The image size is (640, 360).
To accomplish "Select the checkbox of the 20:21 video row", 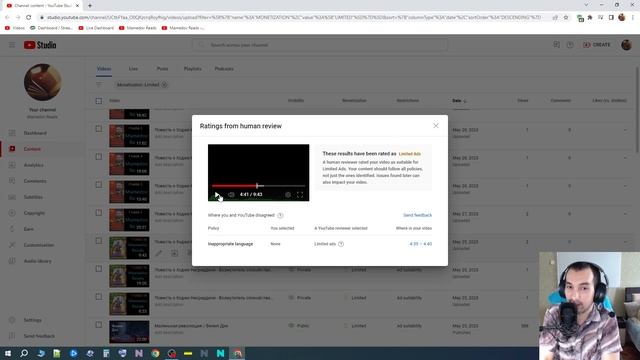I will 98,213.
